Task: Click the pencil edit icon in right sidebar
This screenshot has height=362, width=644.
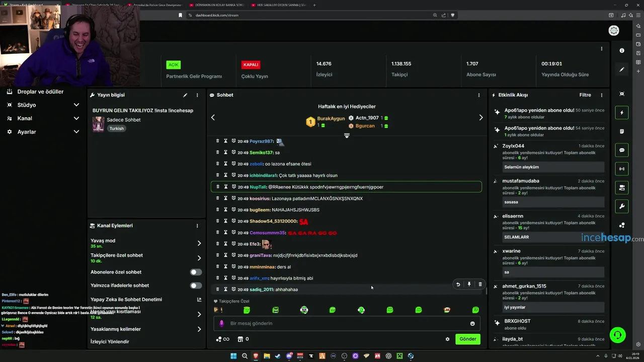Action: pyautogui.click(x=622, y=69)
